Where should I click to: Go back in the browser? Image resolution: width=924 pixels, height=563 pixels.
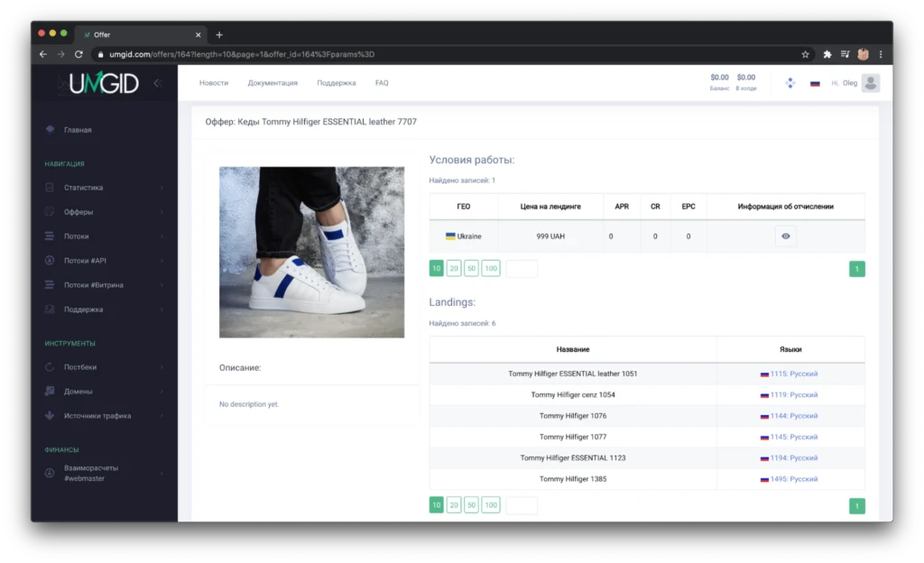pos(43,54)
